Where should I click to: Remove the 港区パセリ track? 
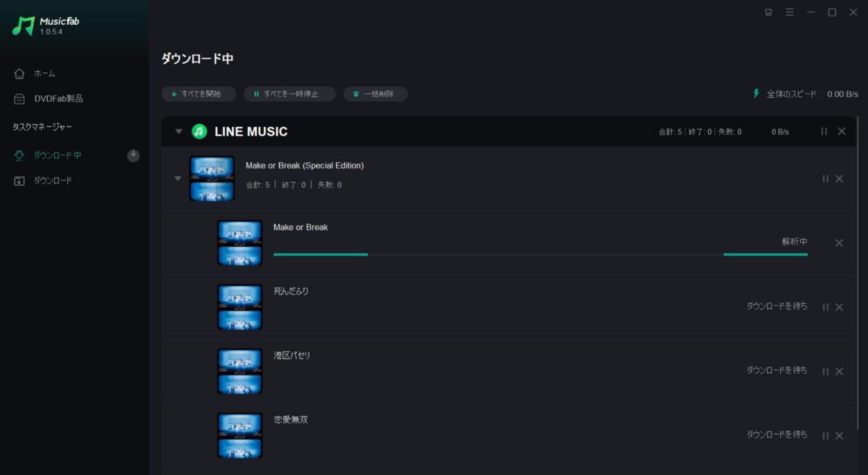839,371
